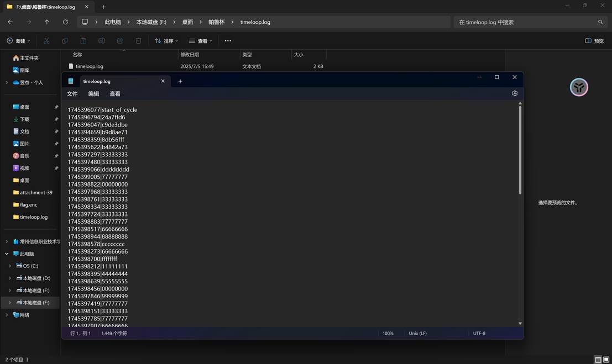Click the Share icon in Explorer toolbar
The image size is (612, 364).
click(119, 40)
